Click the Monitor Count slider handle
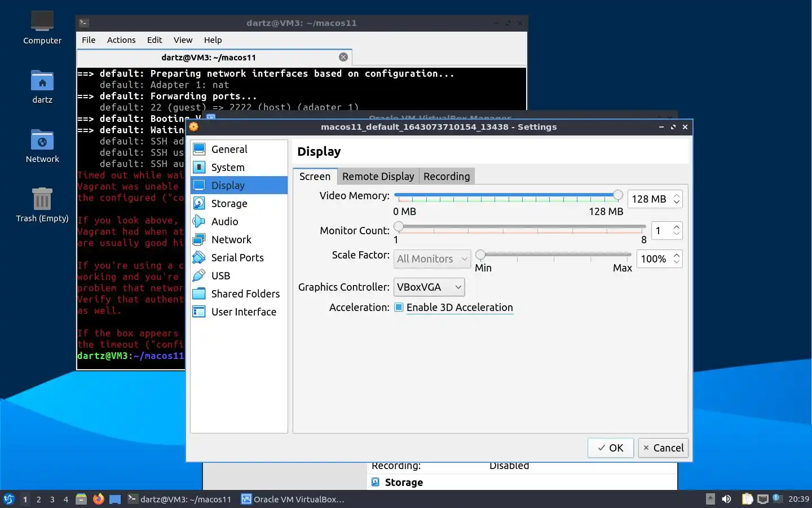Viewport: 812px width, 508px height. point(399,227)
